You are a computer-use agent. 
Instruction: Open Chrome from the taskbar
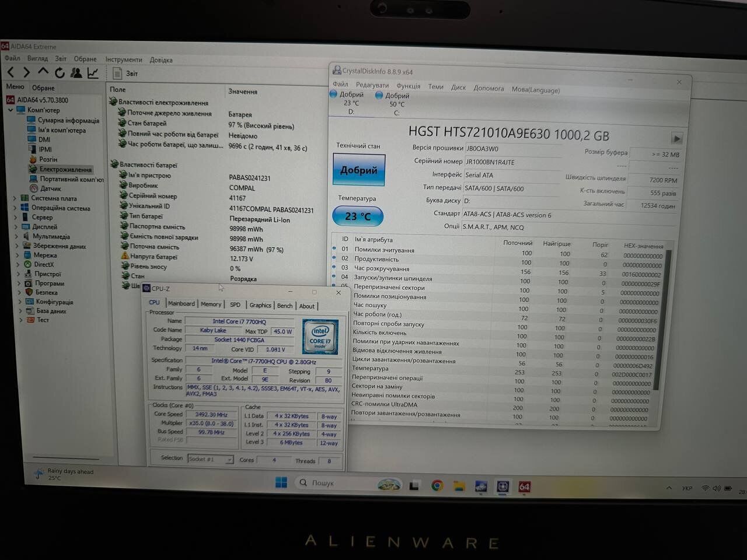click(x=437, y=485)
